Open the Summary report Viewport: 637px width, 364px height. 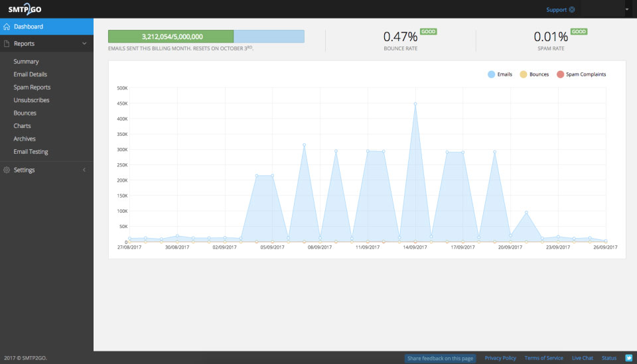point(26,62)
